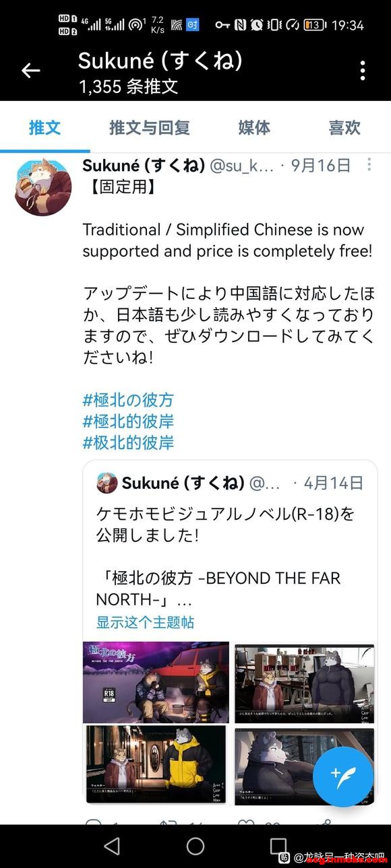The image size is (391, 868).
Task: Open top-right screenshot of room scene
Action: tap(304, 682)
